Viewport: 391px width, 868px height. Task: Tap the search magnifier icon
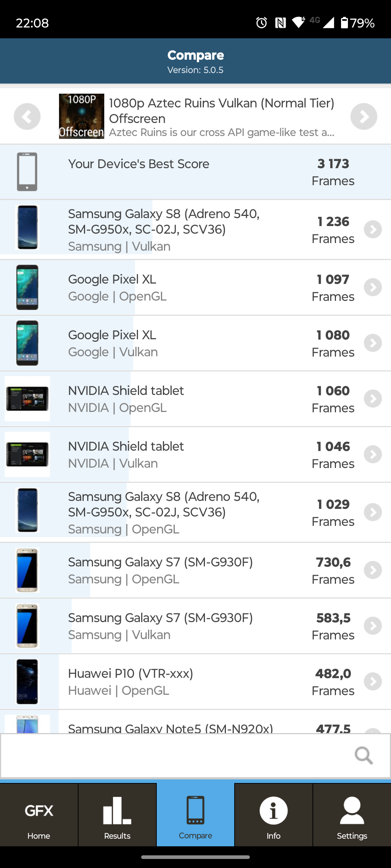tap(363, 755)
